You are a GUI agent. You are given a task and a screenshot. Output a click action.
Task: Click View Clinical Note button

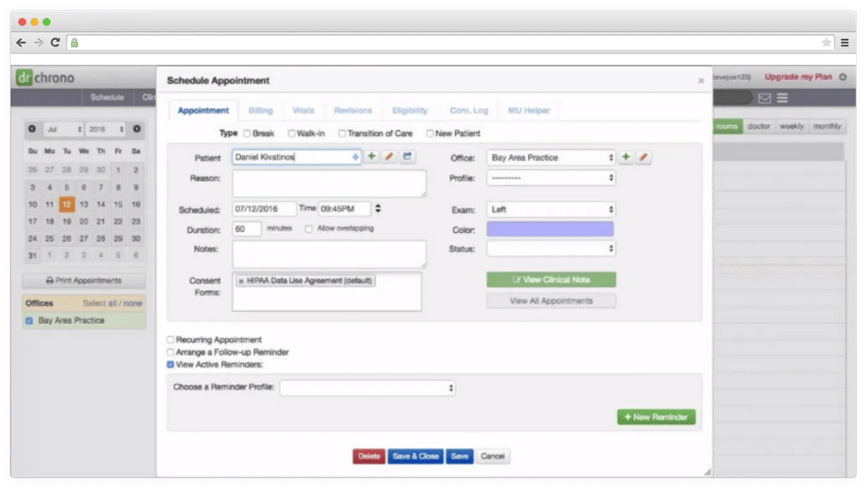coord(551,280)
